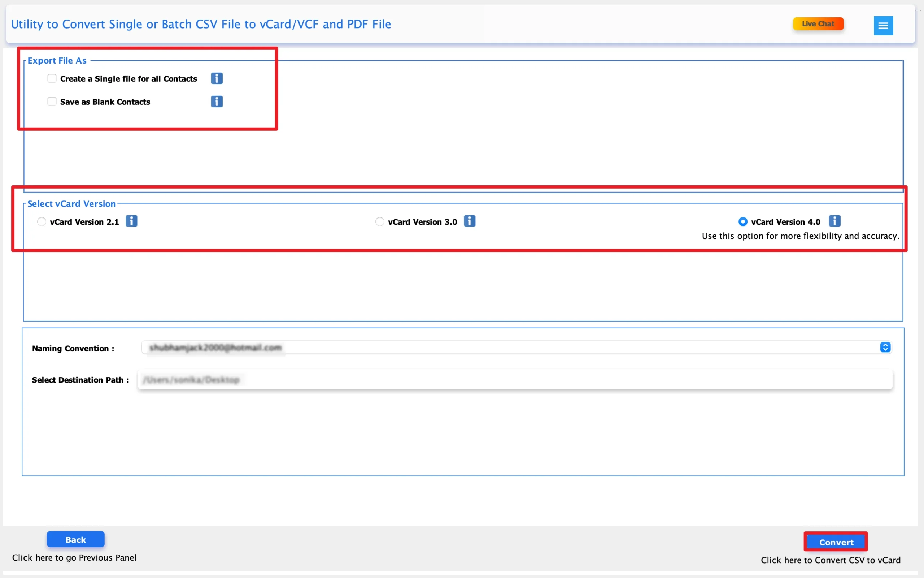The image size is (924, 578).
Task: Click the 'Export File As' group label
Action: pyautogui.click(x=57, y=60)
